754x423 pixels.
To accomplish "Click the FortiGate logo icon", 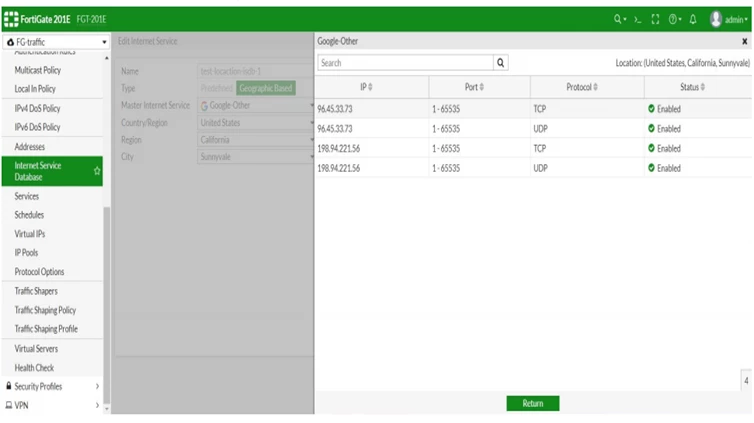I will (x=11, y=19).
